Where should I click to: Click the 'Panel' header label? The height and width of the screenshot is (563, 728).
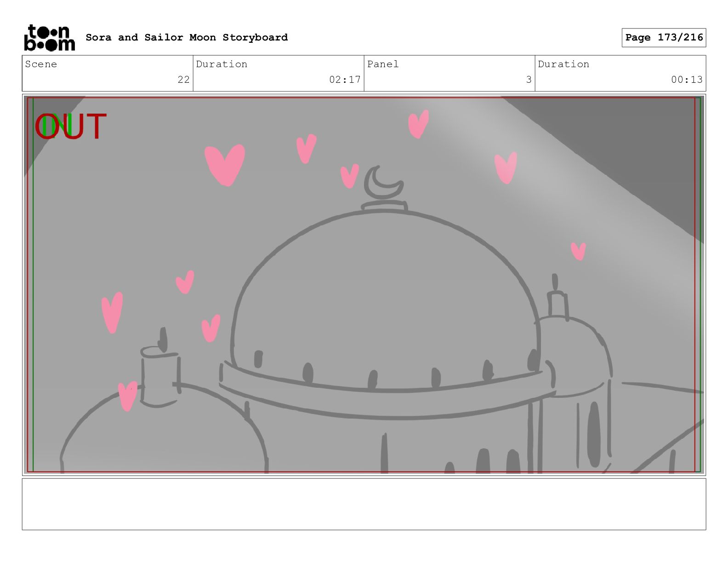(x=383, y=64)
